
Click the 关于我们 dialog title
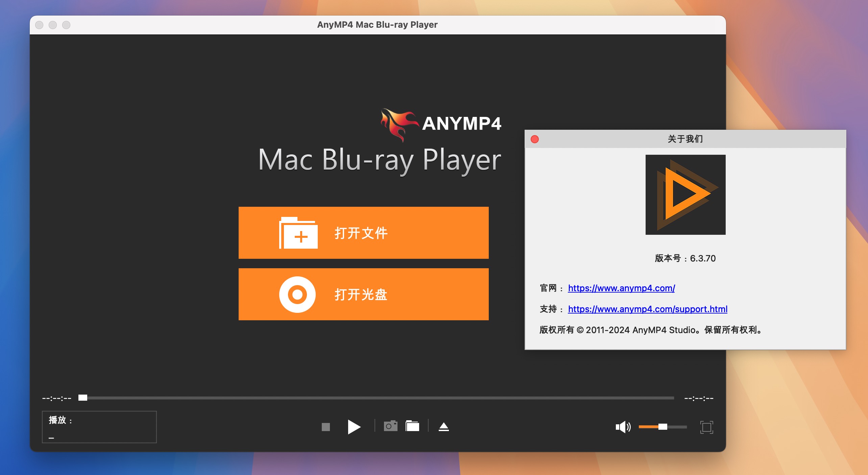(685, 139)
